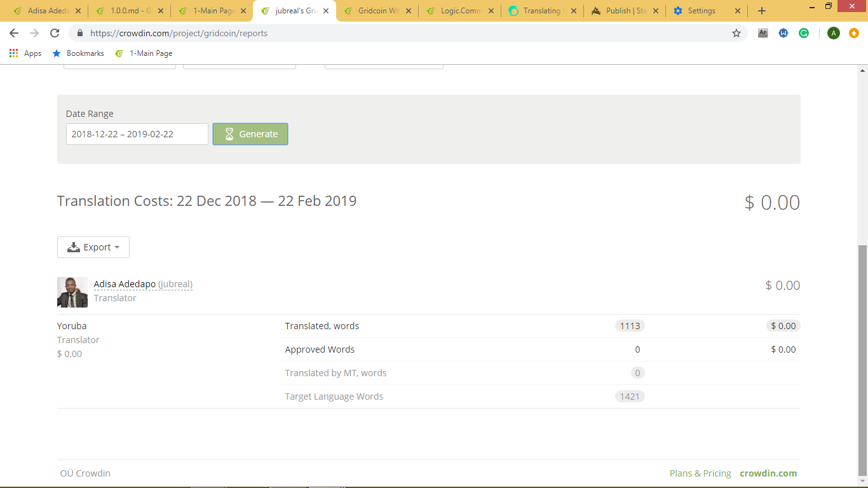
Task: Click the 1421 target language words value
Action: (630, 396)
